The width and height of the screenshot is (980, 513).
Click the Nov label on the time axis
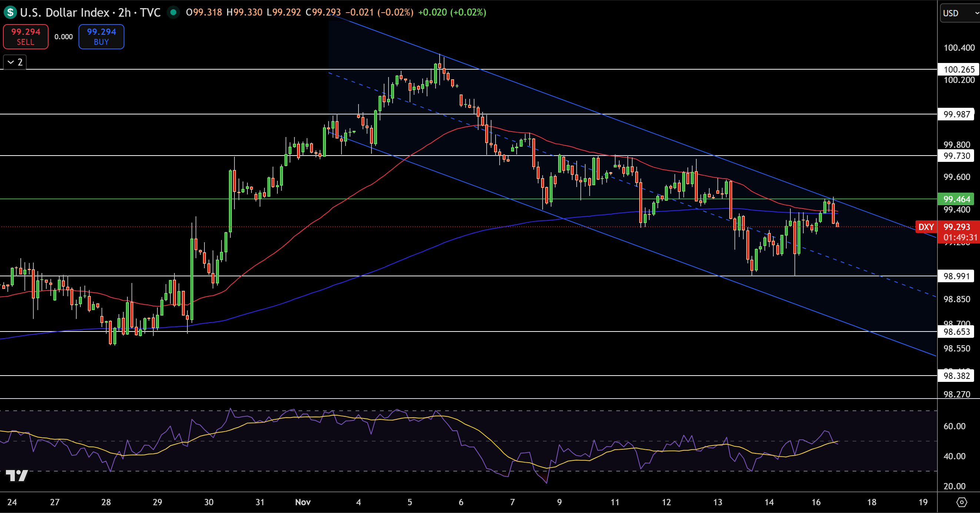[303, 502]
